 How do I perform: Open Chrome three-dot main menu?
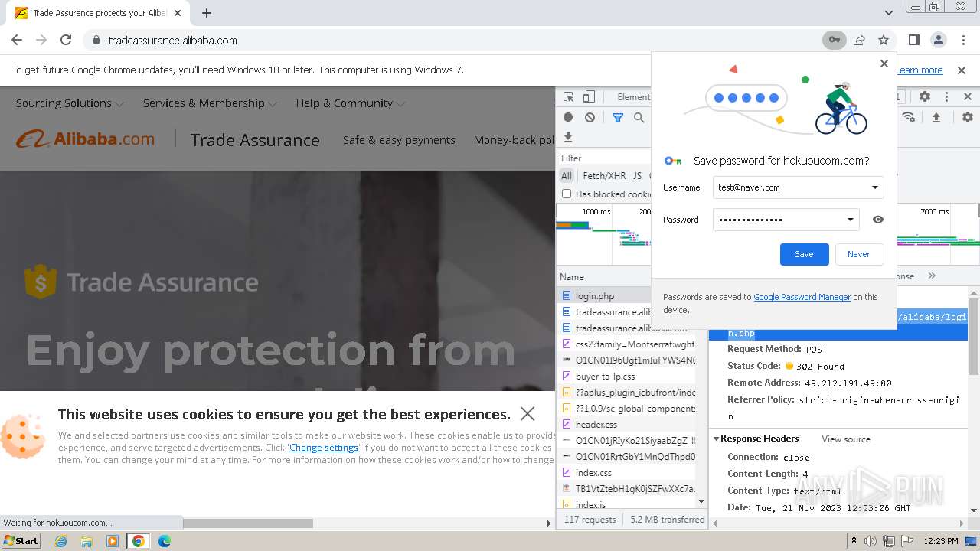tap(962, 40)
